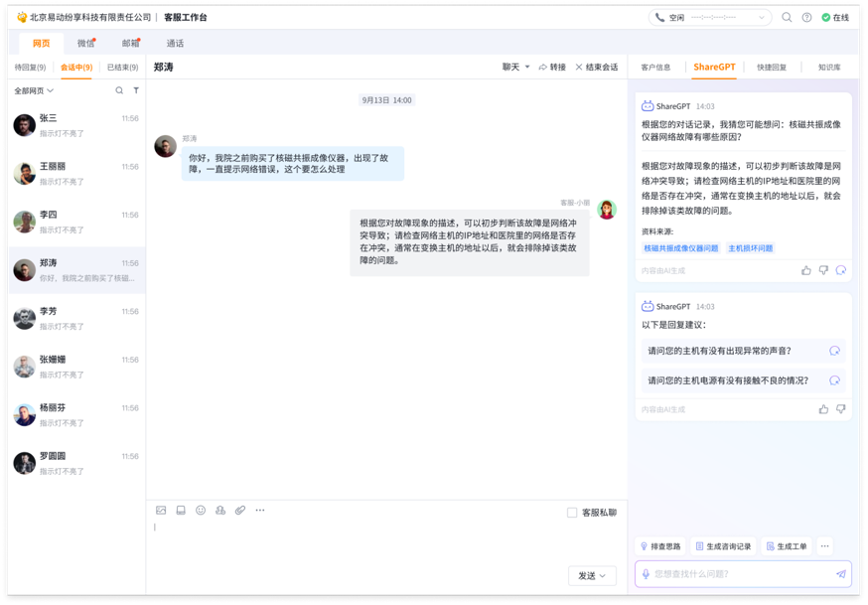Like the reply suggestions card
The image size is (868, 605).
[x=823, y=409]
